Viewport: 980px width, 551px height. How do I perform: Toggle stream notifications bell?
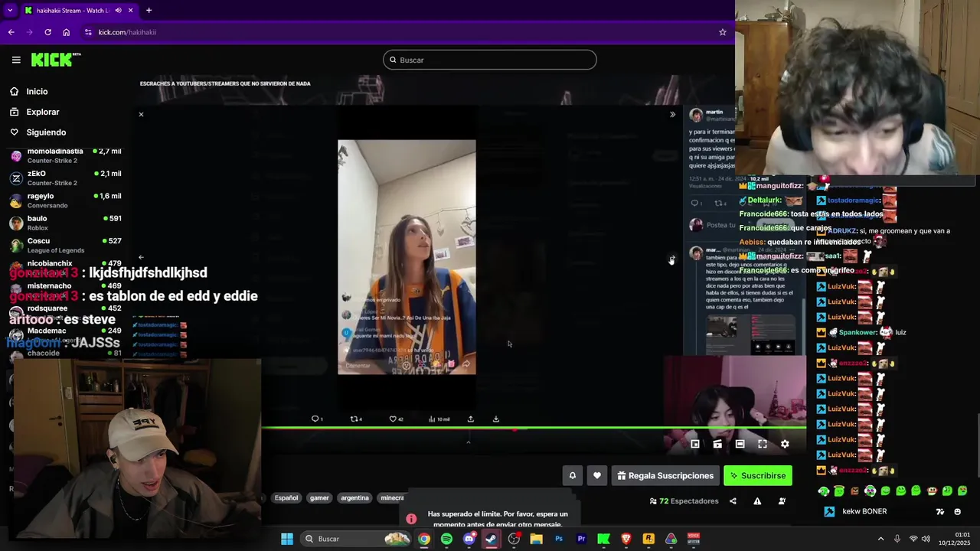pyautogui.click(x=572, y=475)
